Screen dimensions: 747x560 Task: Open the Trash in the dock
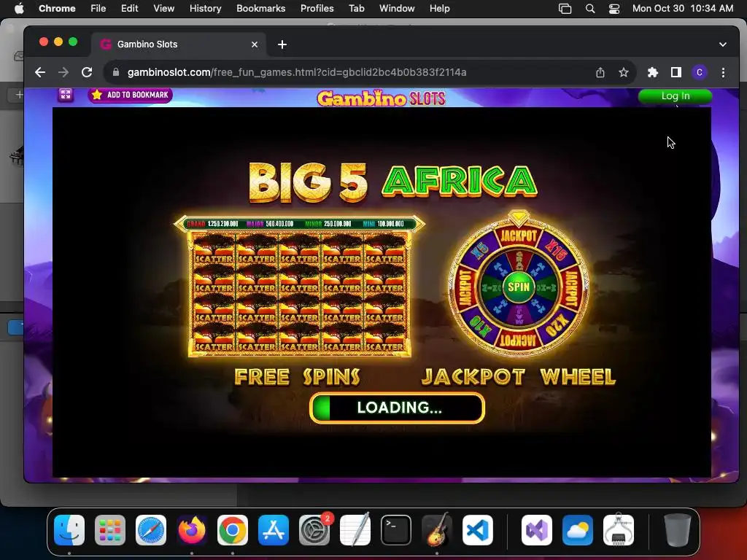click(677, 530)
